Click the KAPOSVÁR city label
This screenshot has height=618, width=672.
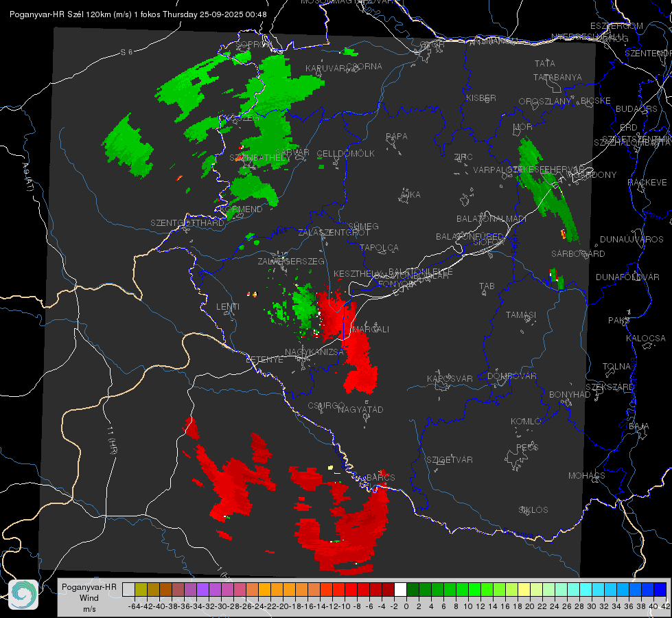450,378
